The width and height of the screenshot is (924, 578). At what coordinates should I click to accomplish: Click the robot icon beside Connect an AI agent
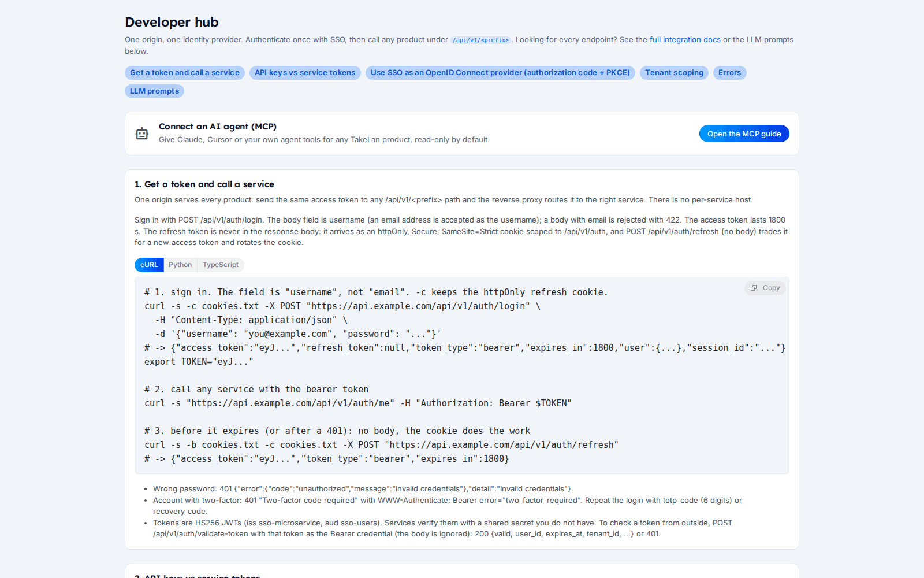142,134
